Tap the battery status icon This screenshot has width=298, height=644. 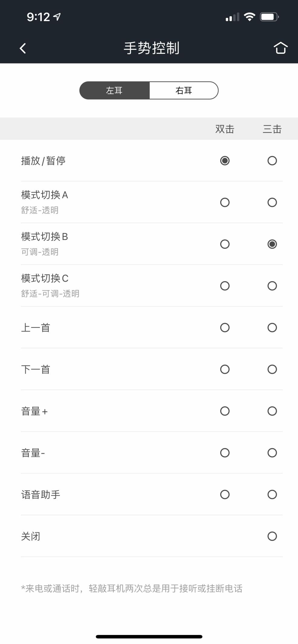click(x=270, y=17)
